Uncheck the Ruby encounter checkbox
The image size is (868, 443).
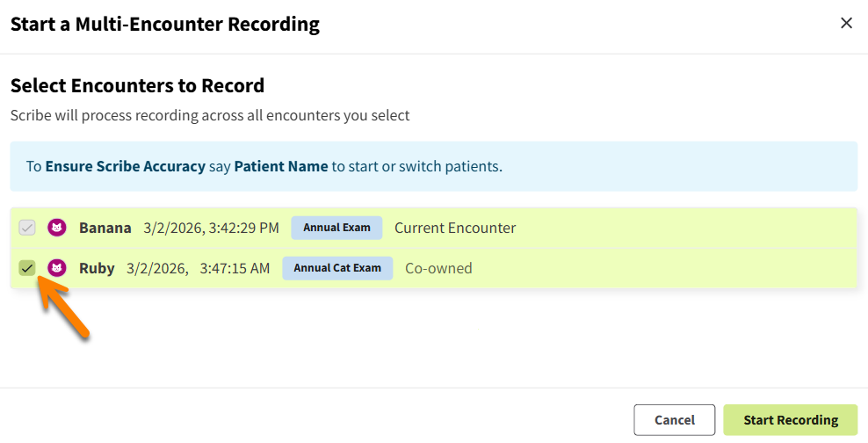27,268
